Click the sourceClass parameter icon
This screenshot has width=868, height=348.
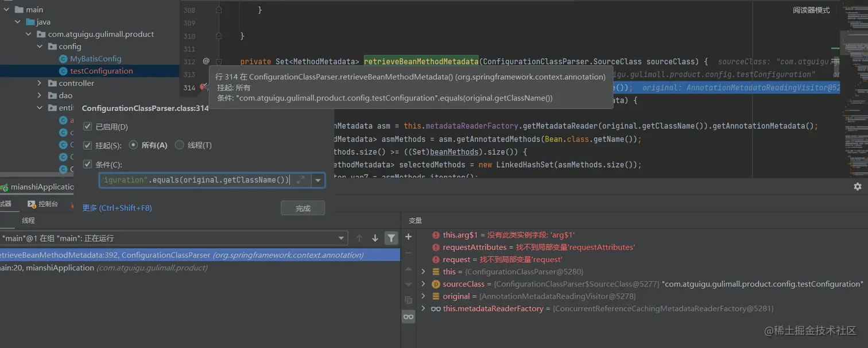click(x=436, y=284)
